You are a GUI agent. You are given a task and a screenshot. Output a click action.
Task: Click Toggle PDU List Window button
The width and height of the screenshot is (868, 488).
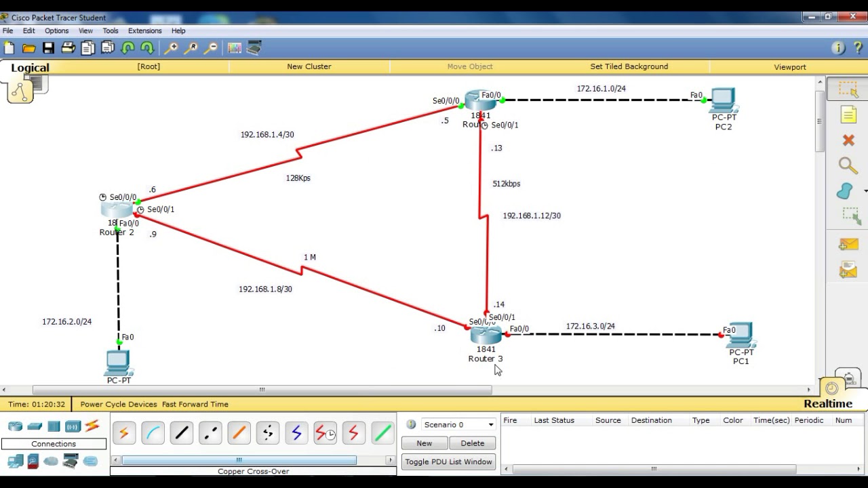click(448, 462)
